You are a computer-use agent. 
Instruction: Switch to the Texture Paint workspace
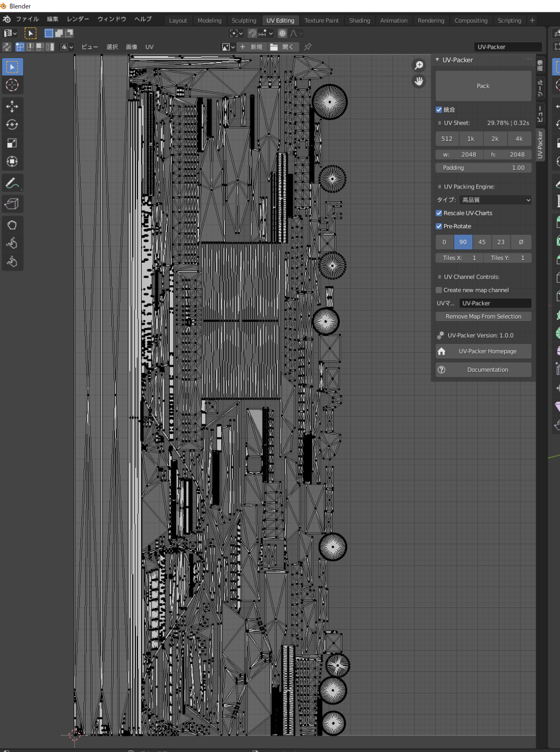pyautogui.click(x=322, y=20)
